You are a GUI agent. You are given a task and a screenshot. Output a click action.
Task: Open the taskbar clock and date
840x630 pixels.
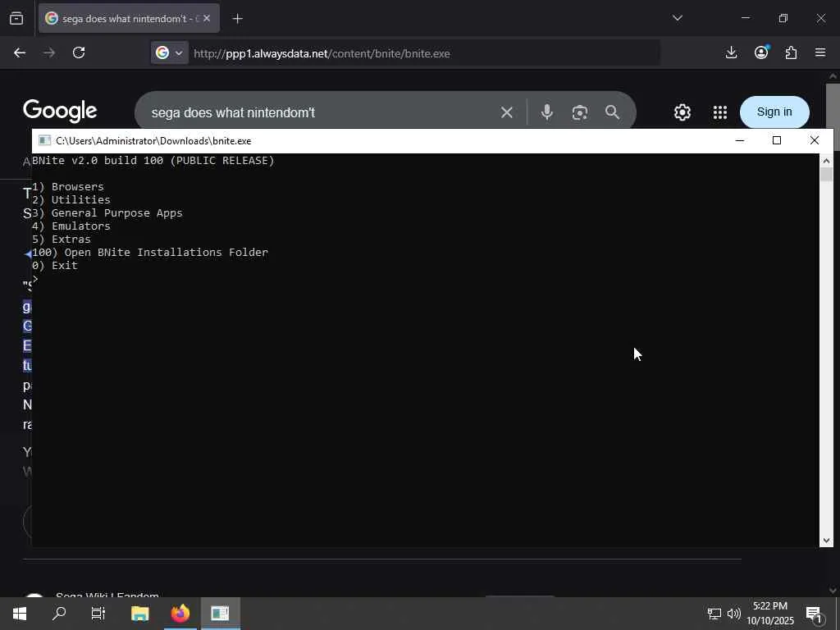pos(770,614)
